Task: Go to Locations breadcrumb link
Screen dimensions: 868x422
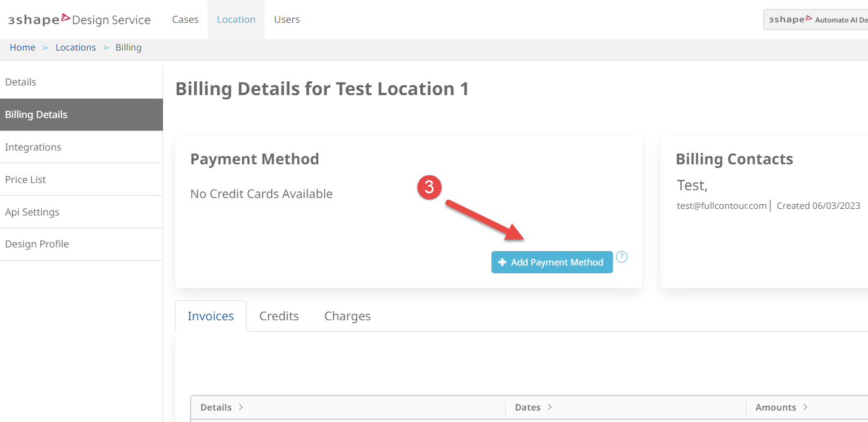Action: [x=76, y=48]
